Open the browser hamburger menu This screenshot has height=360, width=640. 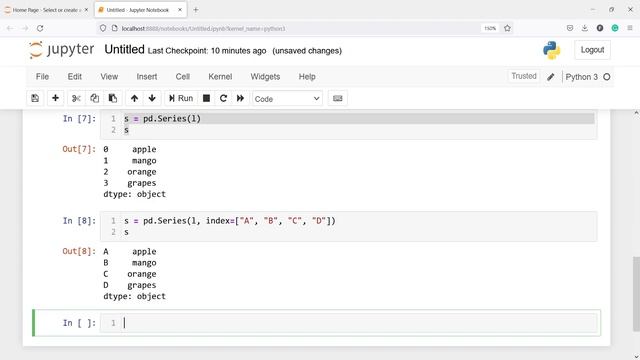630,28
